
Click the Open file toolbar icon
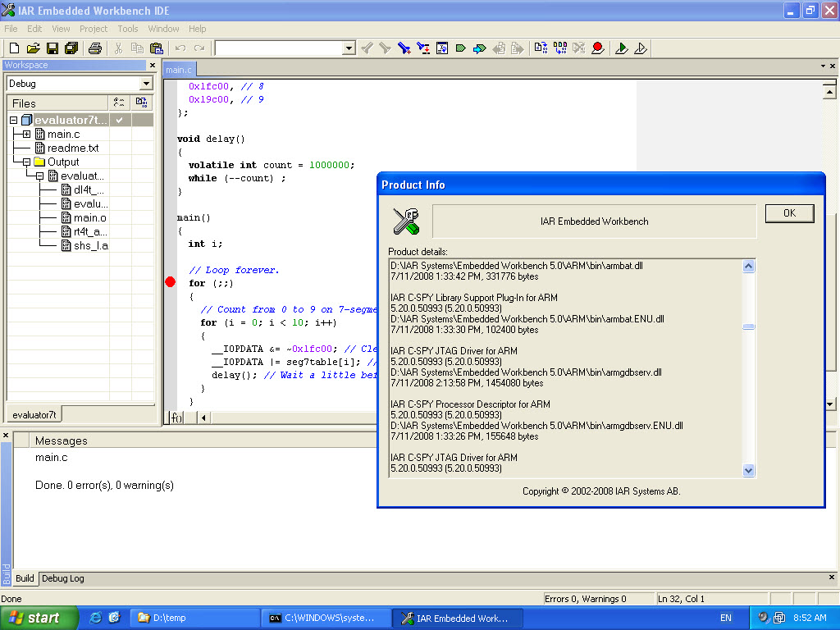click(33, 48)
